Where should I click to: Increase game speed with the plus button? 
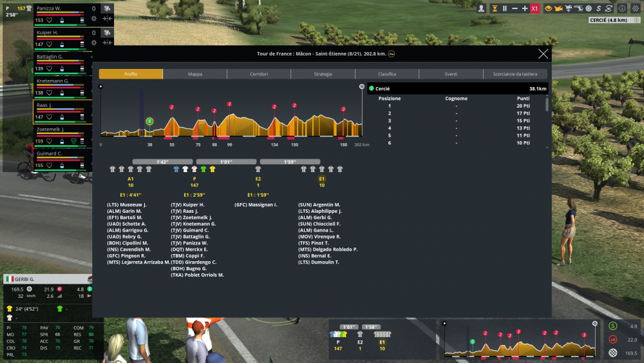point(524,8)
